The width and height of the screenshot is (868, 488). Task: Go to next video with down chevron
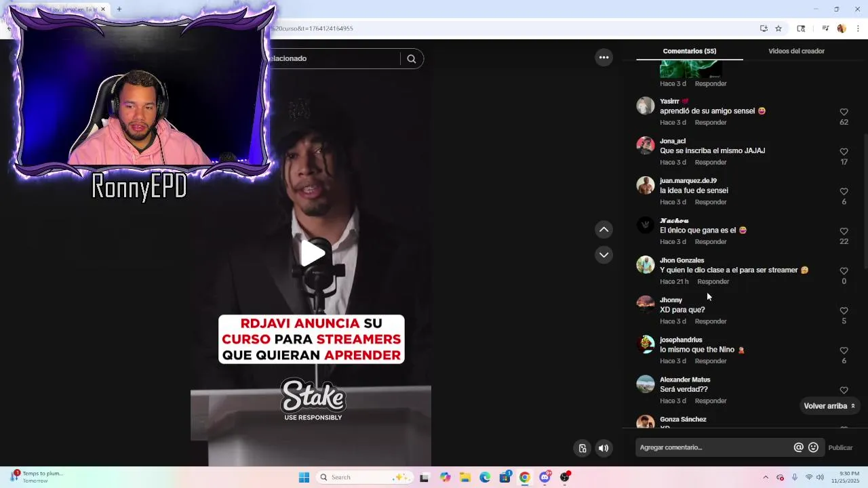604,255
